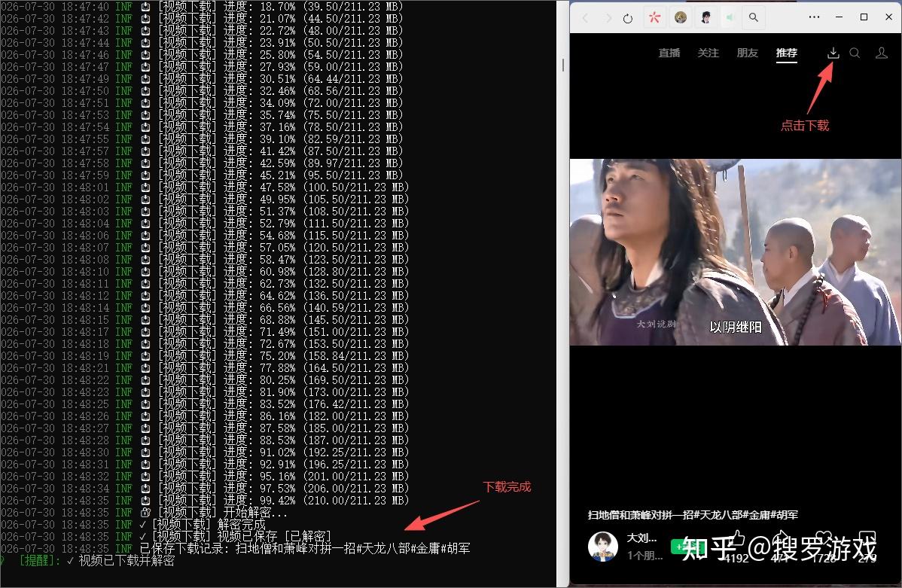The width and height of the screenshot is (902, 588).
Task: Click the terminal line showing 进度: 83.52%
Action: point(204,404)
